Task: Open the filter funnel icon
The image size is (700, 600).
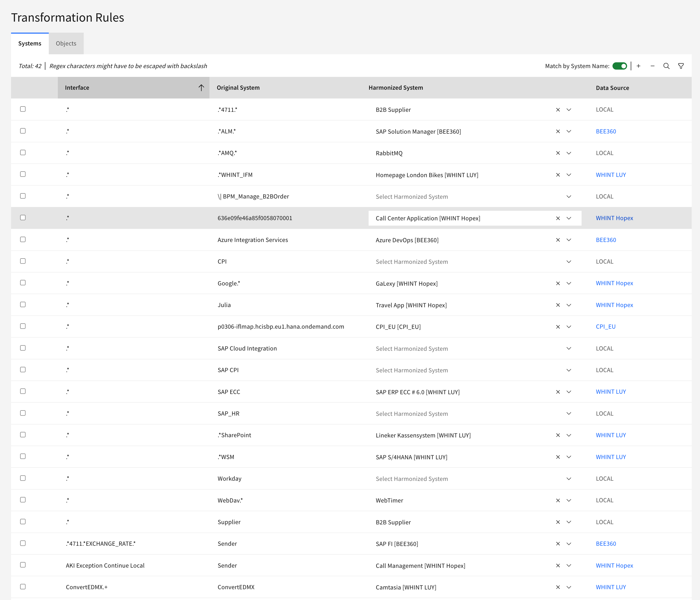Action: 681,66
